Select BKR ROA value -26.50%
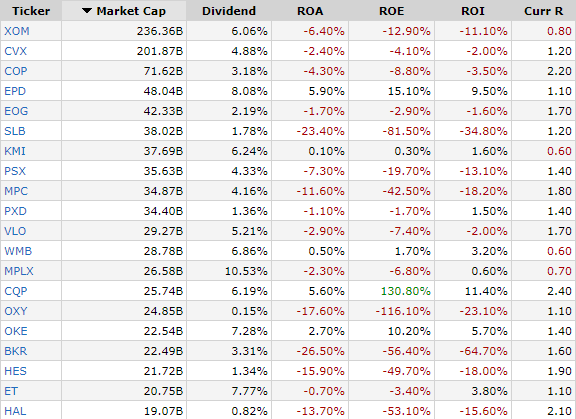This screenshot has height=419, width=576. coord(321,351)
